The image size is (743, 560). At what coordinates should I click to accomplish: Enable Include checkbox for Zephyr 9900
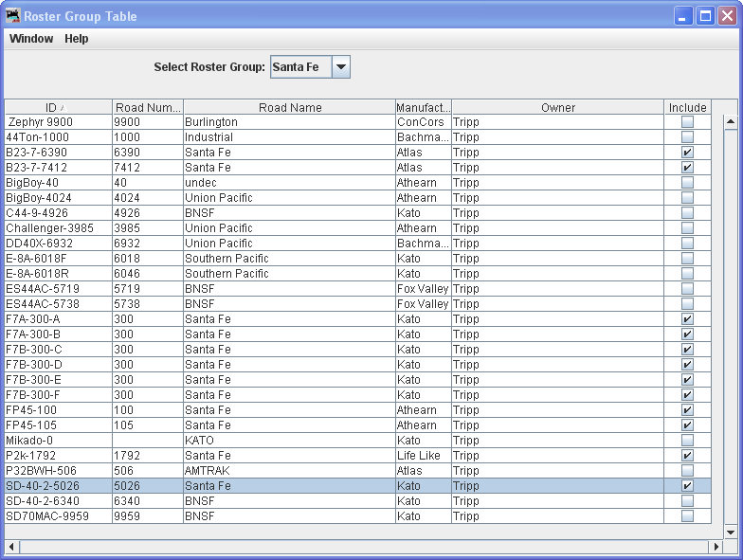[x=687, y=122]
